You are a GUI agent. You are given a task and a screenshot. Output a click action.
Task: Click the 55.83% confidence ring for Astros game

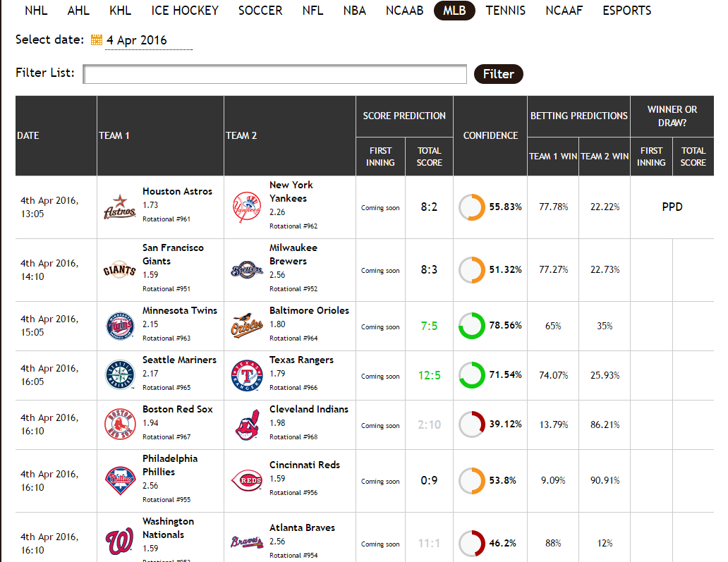coord(472,207)
